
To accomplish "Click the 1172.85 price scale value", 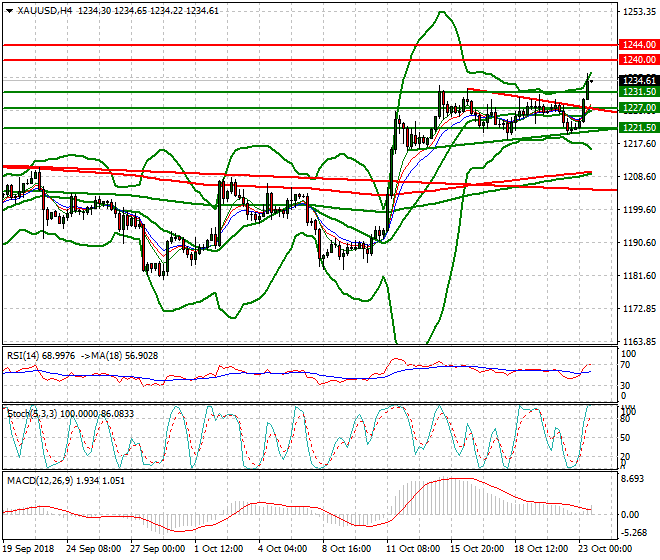I will 639,309.
